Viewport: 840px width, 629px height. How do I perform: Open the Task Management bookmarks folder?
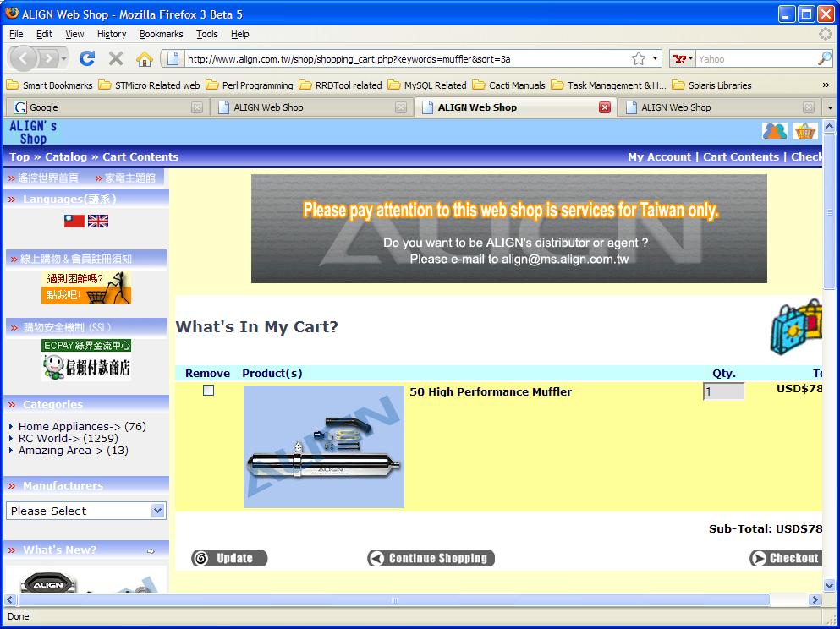608,85
